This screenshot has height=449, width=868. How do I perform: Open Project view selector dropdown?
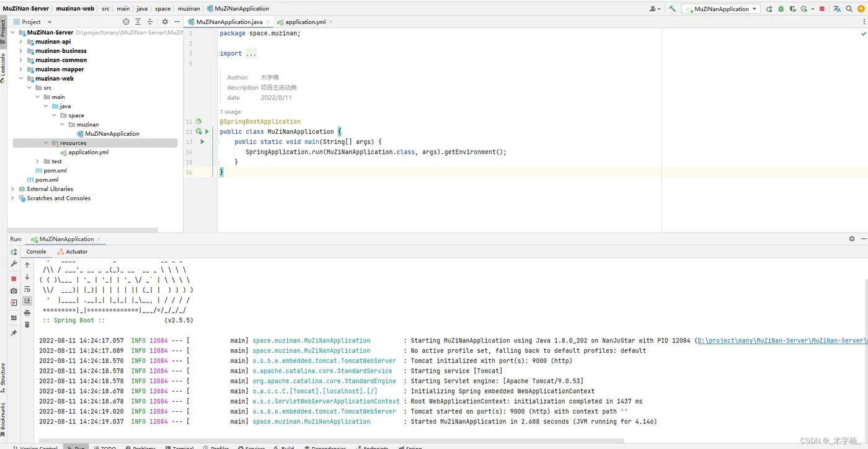point(33,22)
